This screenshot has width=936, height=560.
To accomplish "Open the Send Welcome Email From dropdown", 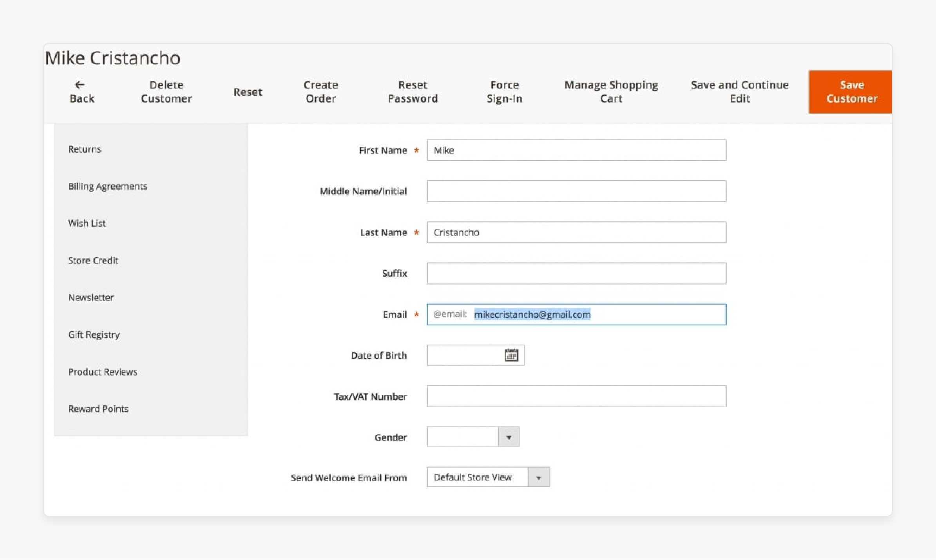I will pyautogui.click(x=488, y=477).
